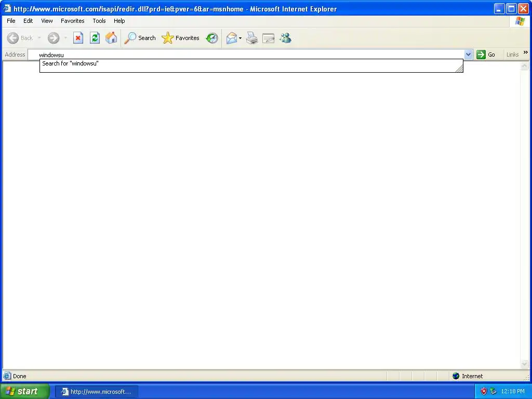Click inside the Address bar text field
This screenshot has width=532, height=399.
[x=246, y=55]
